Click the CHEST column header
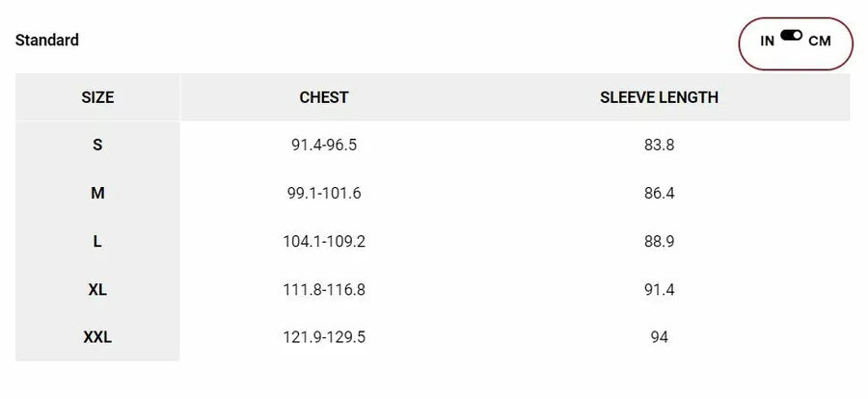Image resolution: width=868 pixels, height=399 pixels. tap(324, 97)
